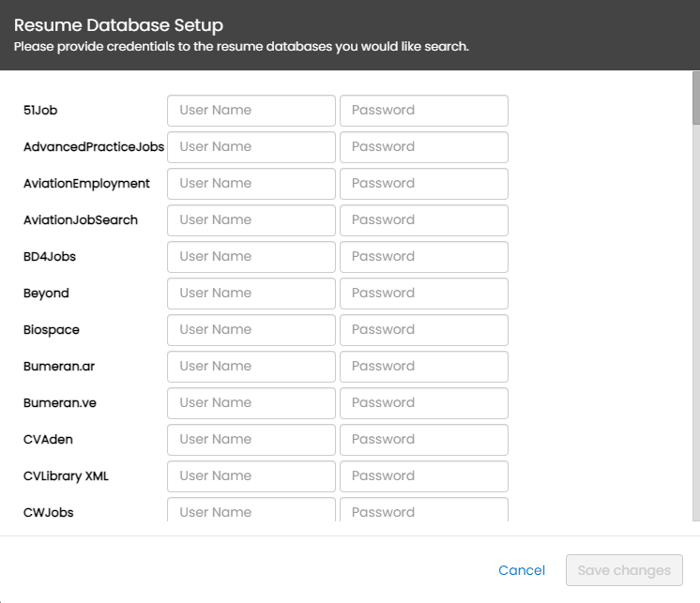Screen dimensions: 700x603
Task: Focus the Biospace Password input
Action: tap(424, 330)
